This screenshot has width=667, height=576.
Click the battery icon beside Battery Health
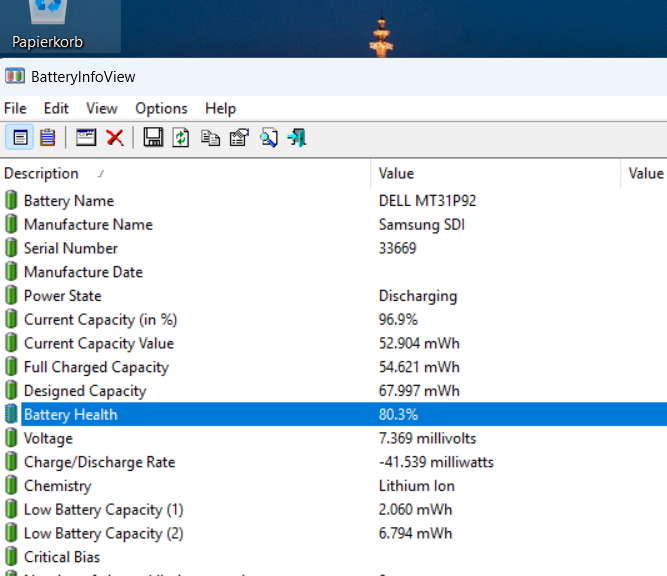point(11,414)
